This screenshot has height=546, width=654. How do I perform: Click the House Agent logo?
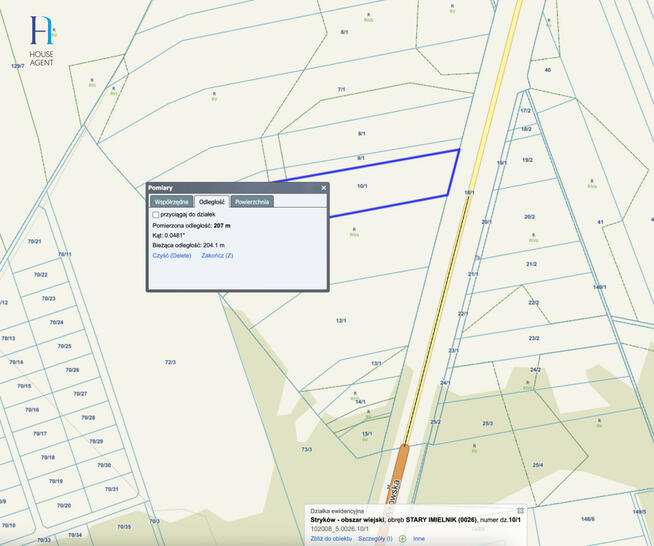click(x=42, y=40)
